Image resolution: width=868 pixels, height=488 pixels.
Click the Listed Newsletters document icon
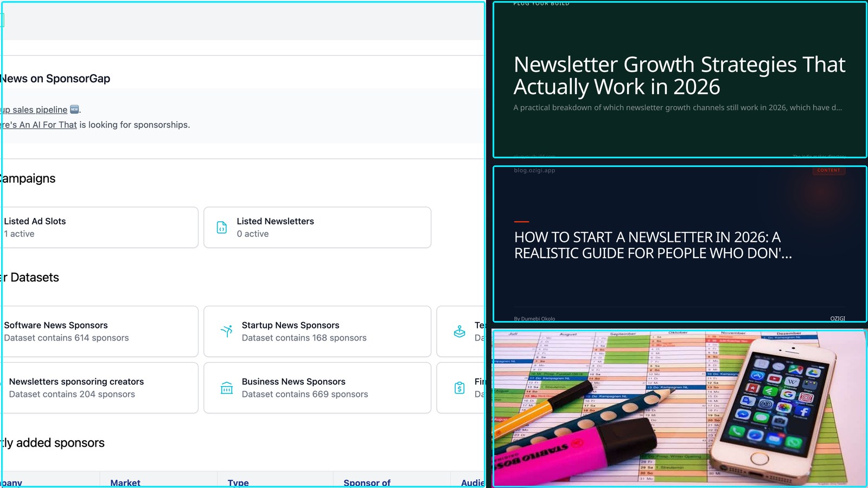tap(222, 228)
